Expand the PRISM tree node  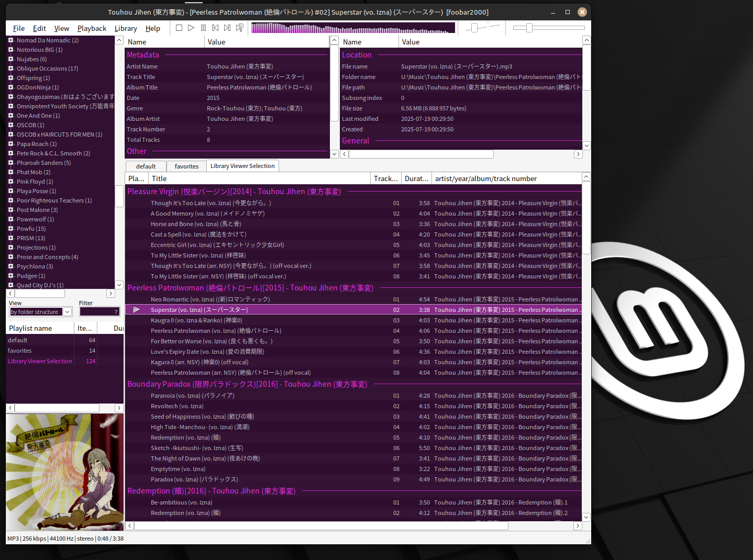10,238
